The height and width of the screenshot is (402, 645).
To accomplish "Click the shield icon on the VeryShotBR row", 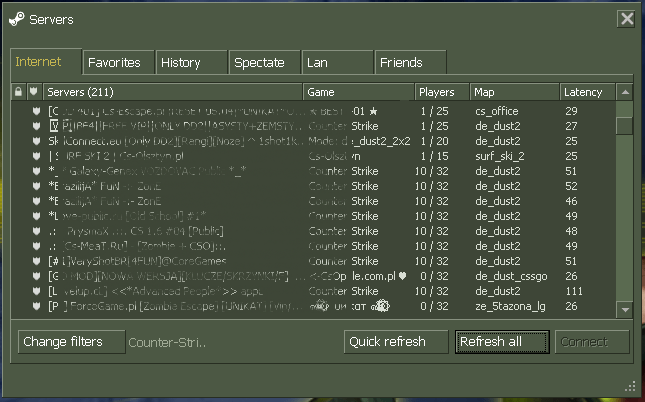I will [x=37, y=261].
